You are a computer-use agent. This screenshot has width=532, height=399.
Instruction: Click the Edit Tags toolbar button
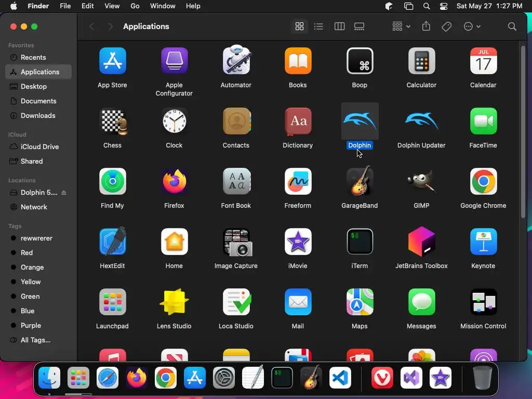[446, 26]
